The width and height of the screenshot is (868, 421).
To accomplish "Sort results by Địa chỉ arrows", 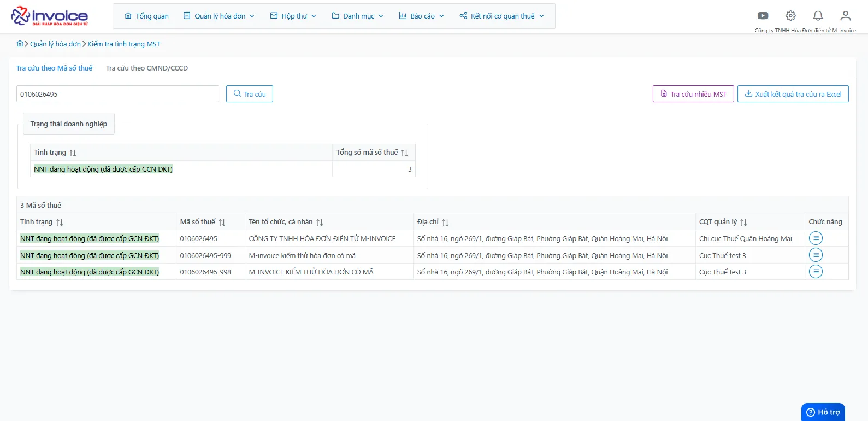I will (445, 223).
